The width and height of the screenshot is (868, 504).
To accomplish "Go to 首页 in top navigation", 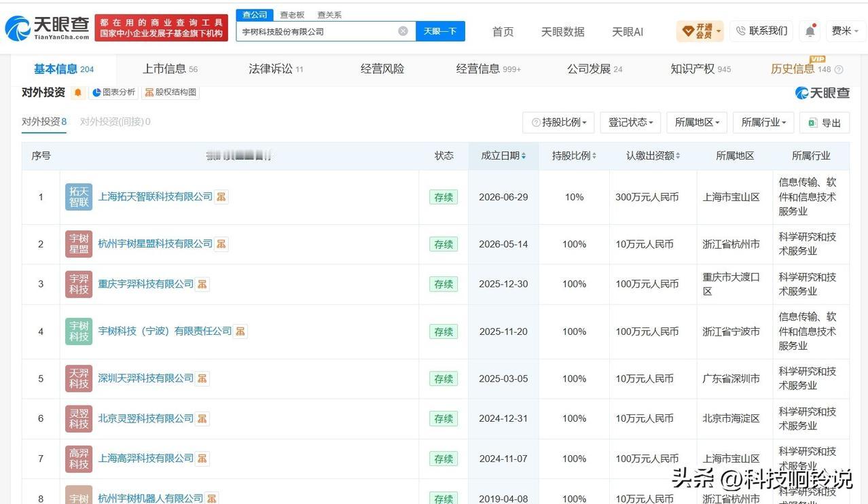I will pyautogui.click(x=503, y=32).
